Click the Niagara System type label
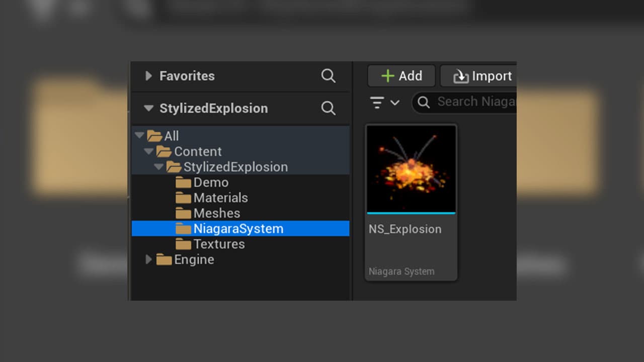The width and height of the screenshot is (644, 362). [x=401, y=271]
